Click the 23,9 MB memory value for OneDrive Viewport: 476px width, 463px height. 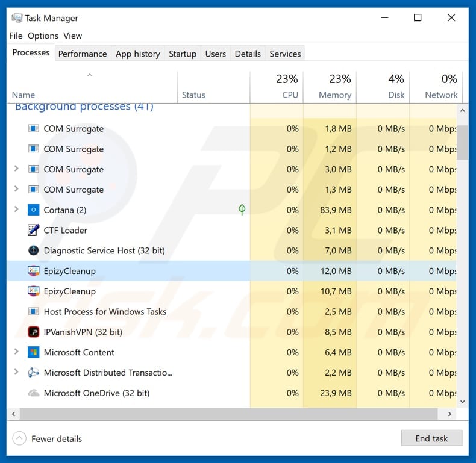(x=336, y=393)
